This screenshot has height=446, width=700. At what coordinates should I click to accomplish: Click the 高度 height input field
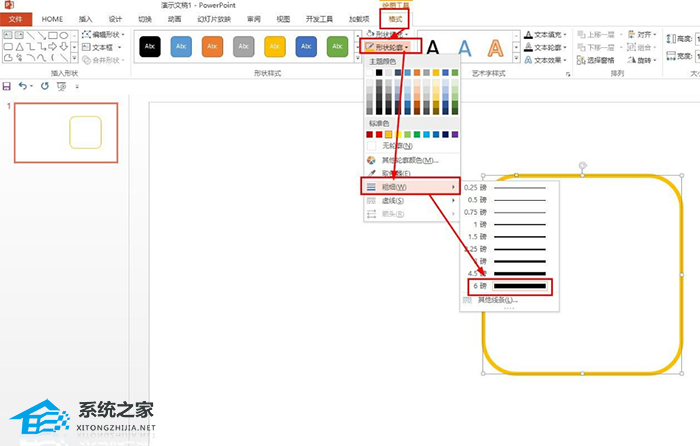(x=697, y=39)
